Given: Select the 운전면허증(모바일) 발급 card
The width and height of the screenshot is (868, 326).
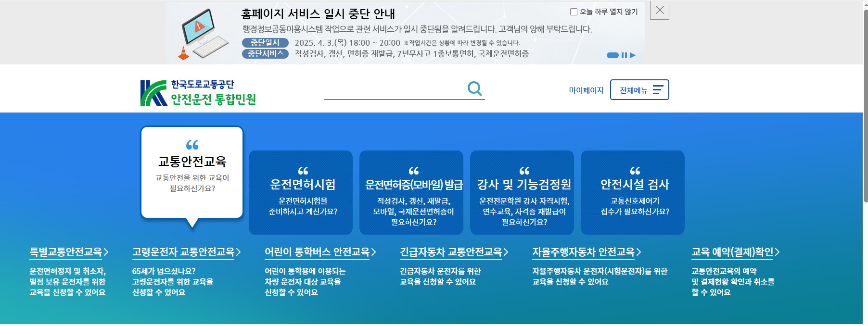Looking at the screenshot, I should (x=411, y=192).
